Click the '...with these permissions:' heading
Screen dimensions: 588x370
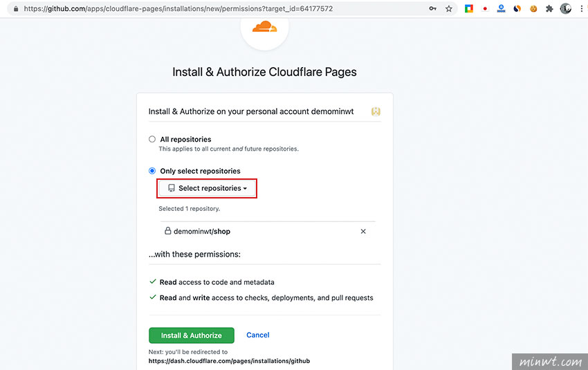tap(194, 255)
